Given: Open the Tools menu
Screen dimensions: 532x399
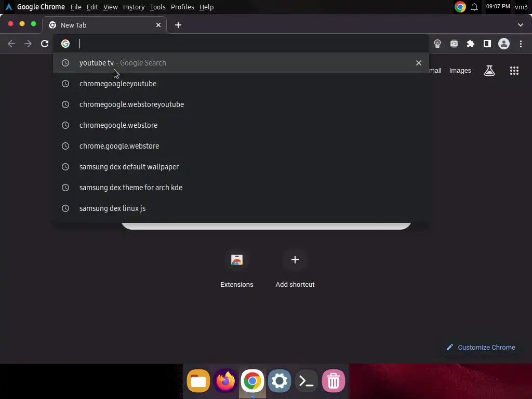Looking at the screenshot, I should click(158, 7).
